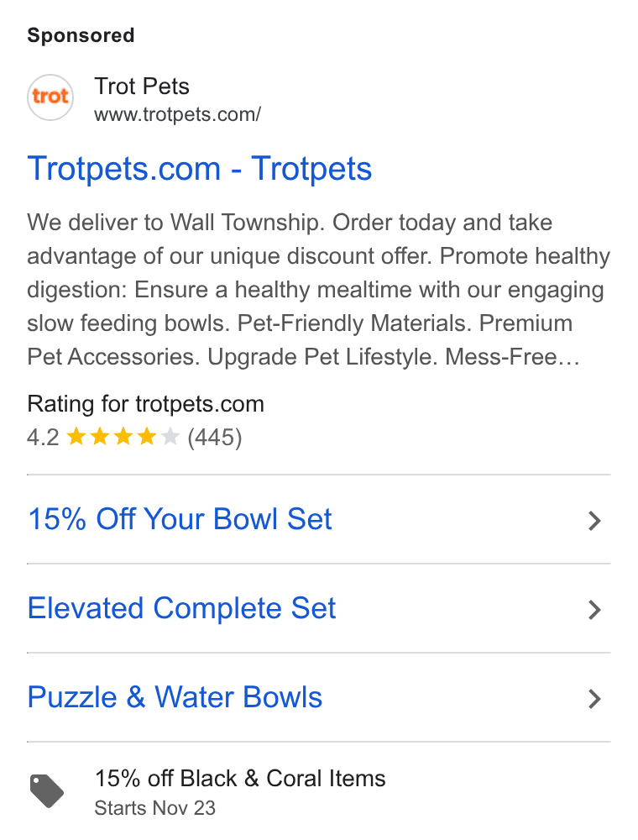Screen dimensions: 638x840
Task: Click the ad description paragraph text
Action: (318, 289)
